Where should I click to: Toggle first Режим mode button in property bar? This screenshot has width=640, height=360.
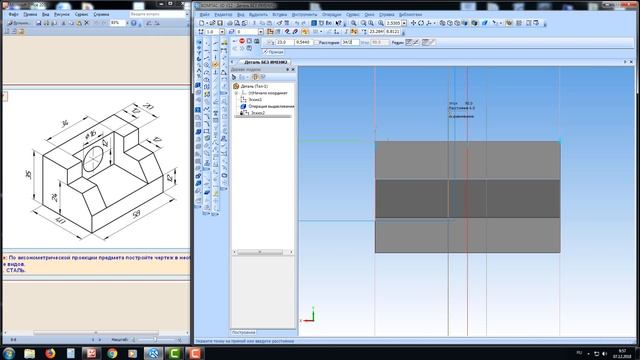(408, 42)
